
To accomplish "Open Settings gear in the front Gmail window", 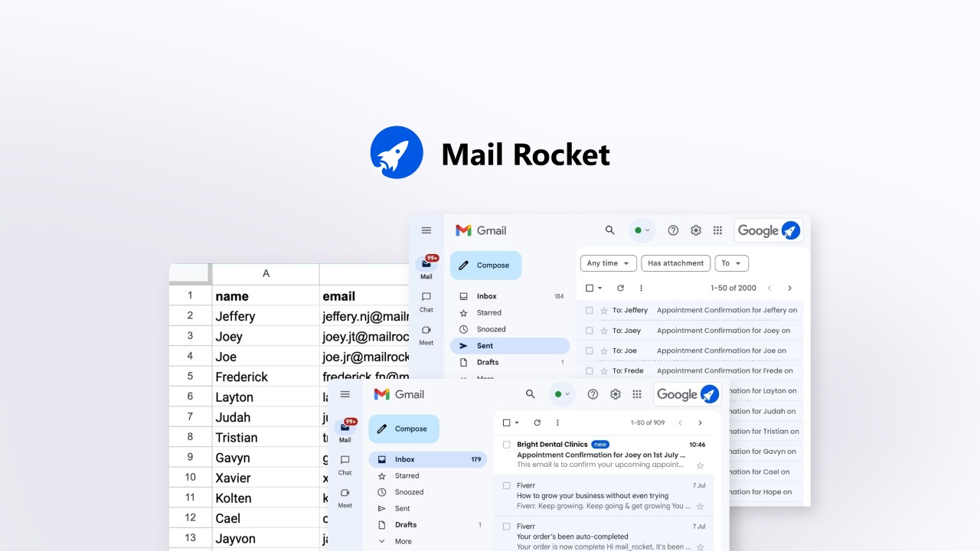I will click(x=616, y=394).
